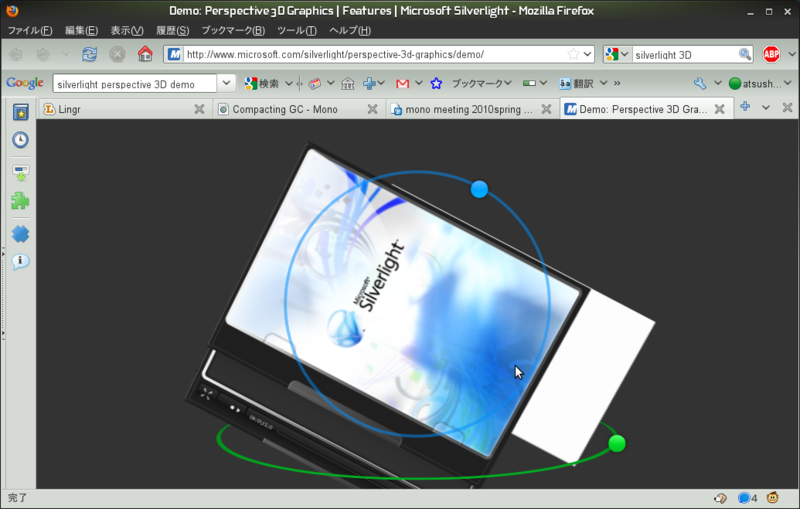This screenshot has width=800, height=509.
Task: Toggle fullscreen icon on the Silverlight player
Action: point(207,393)
